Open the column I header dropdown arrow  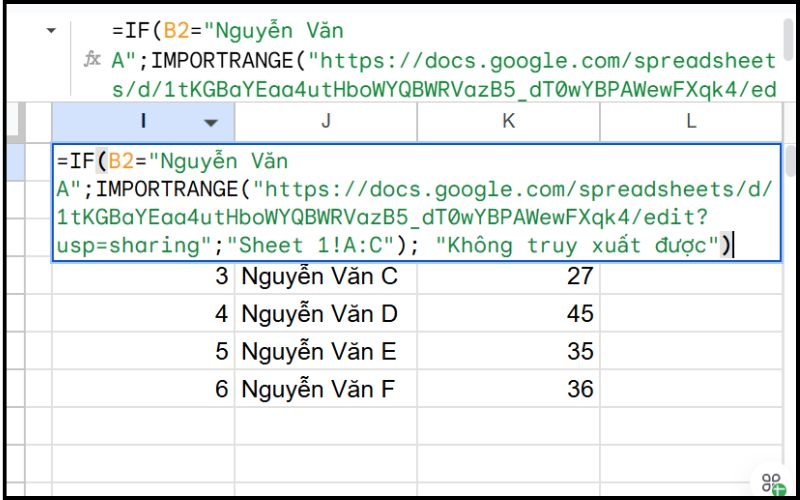point(211,123)
